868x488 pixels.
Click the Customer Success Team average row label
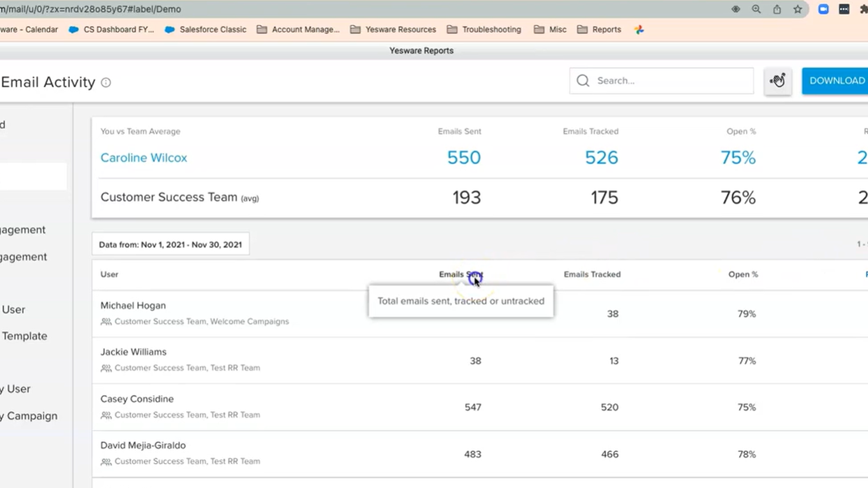[180, 198]
